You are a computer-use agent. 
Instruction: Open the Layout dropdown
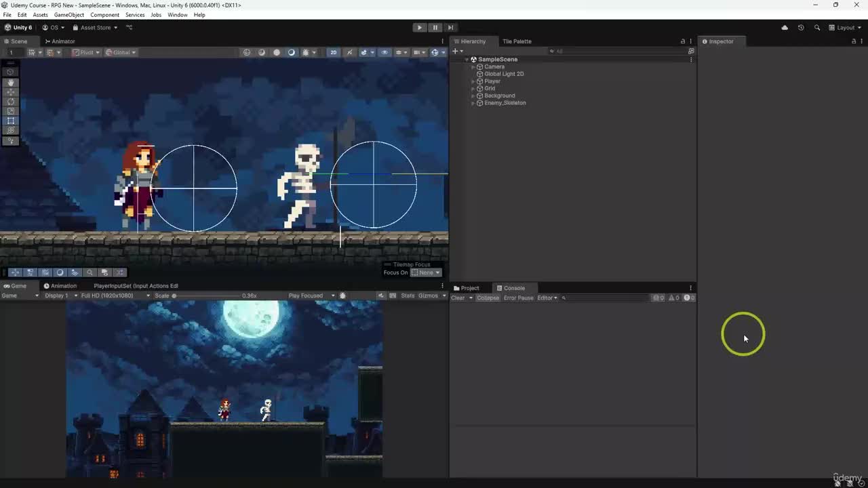point(845,28)
